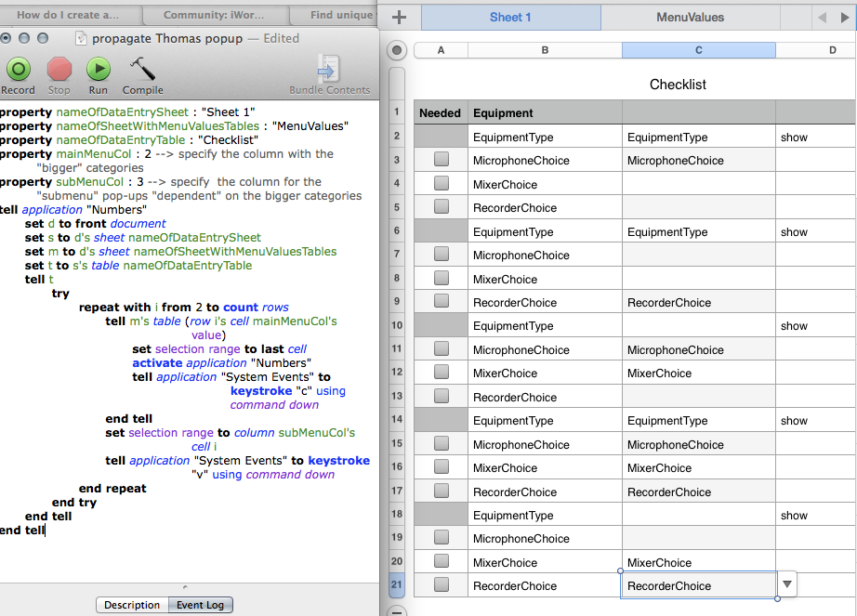Viewport: 857px width, 616px height.
Task: Show the Description pane
Action: click(x=132, y=605)
